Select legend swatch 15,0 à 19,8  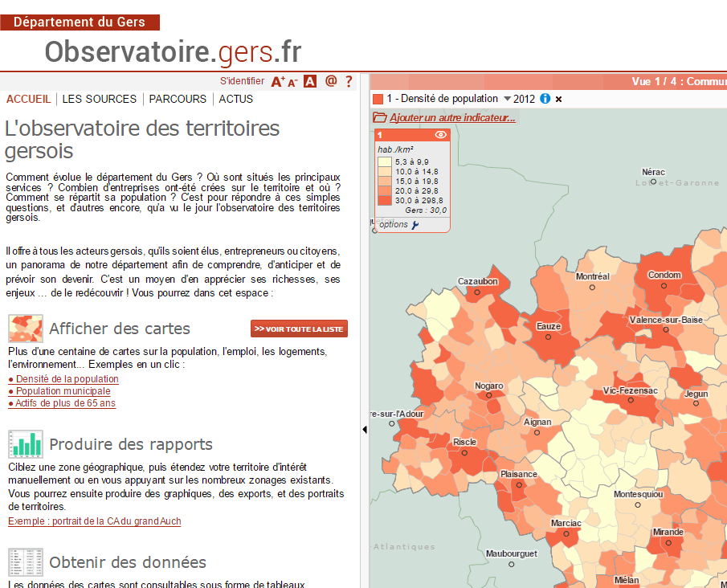click(385, 181)
